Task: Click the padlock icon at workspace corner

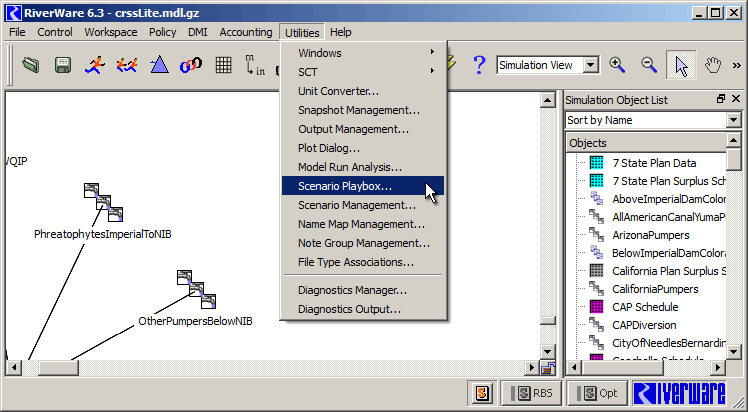Action: [548, 367]
